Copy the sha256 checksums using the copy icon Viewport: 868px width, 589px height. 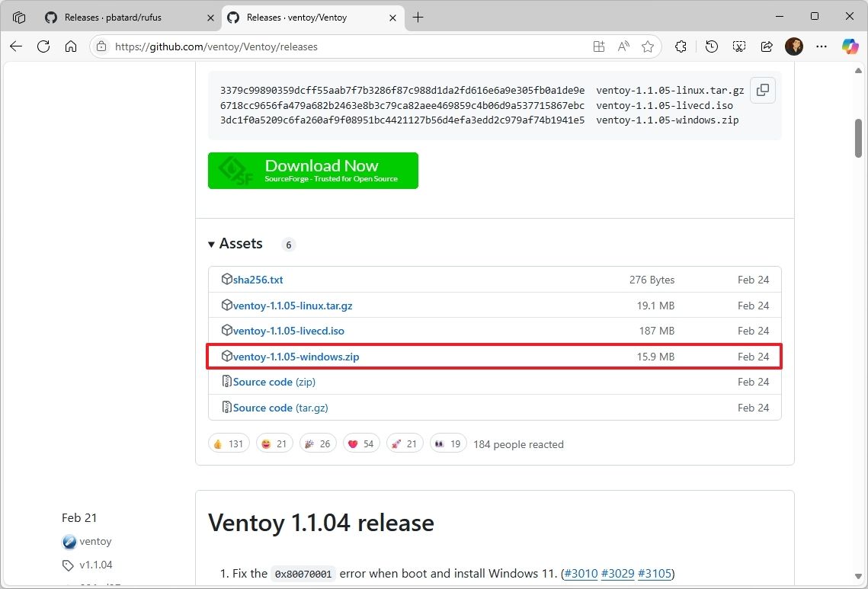click(x=762, y=90)
